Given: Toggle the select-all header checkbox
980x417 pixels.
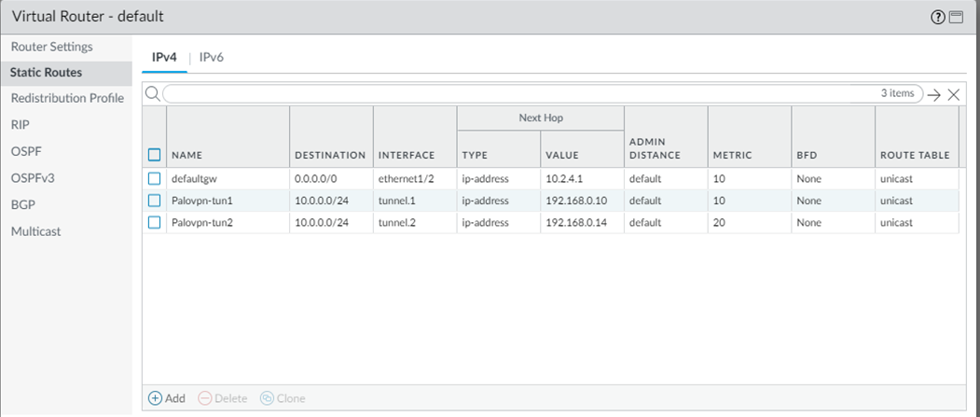Looking at the screenshot, I should (155, 155).
